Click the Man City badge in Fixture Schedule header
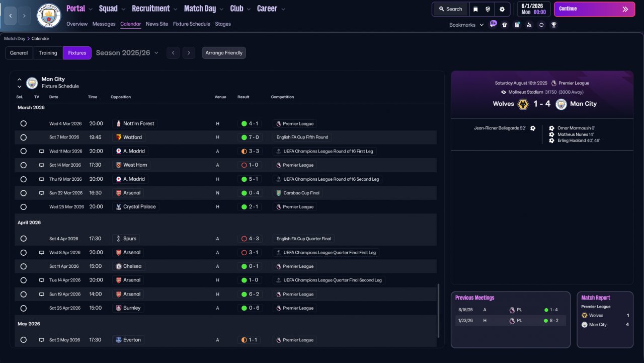The image size is (644, 363). 32,83
